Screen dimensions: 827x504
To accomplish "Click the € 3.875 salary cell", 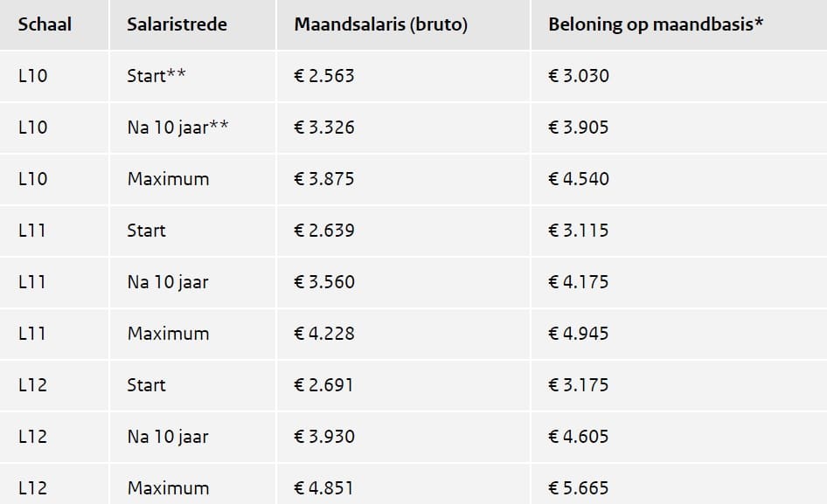I will 324,179.
